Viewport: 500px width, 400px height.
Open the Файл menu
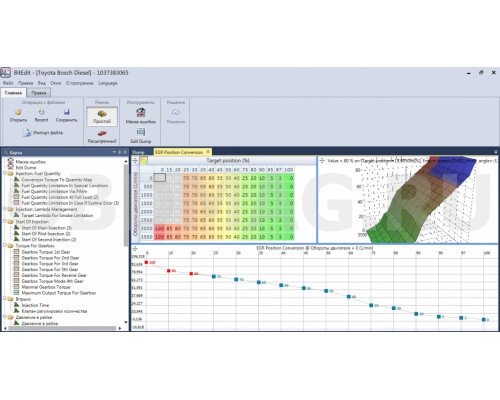pos(8,83)
